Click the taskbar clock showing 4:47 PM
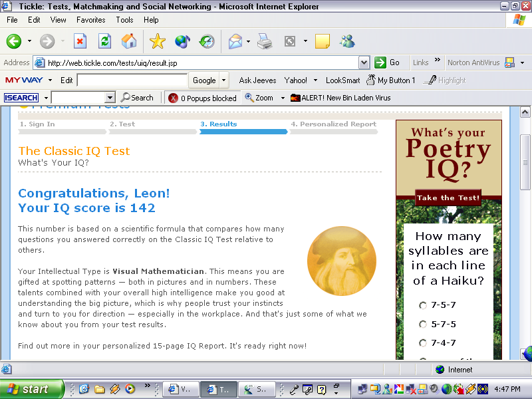 tap(507, 389)
